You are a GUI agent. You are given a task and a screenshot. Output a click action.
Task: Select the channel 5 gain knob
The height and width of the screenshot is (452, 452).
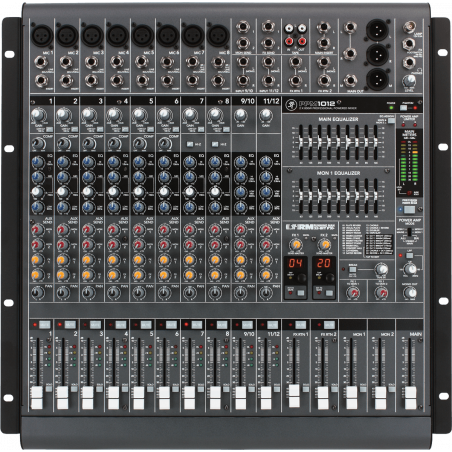pos(138,115)
